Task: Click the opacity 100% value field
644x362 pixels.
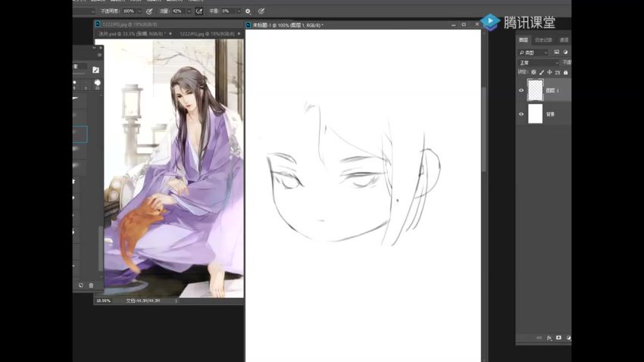Action: [129, 11]
